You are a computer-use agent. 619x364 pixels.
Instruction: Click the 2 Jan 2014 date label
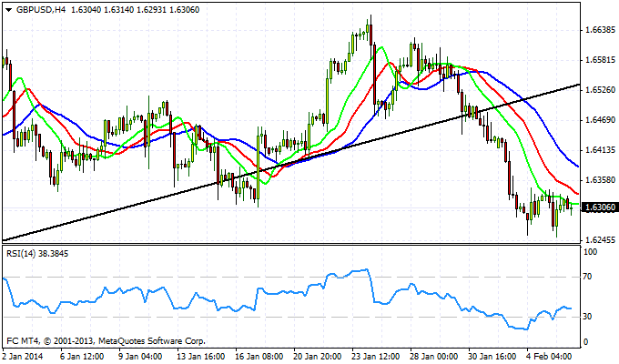coord(23,357)
